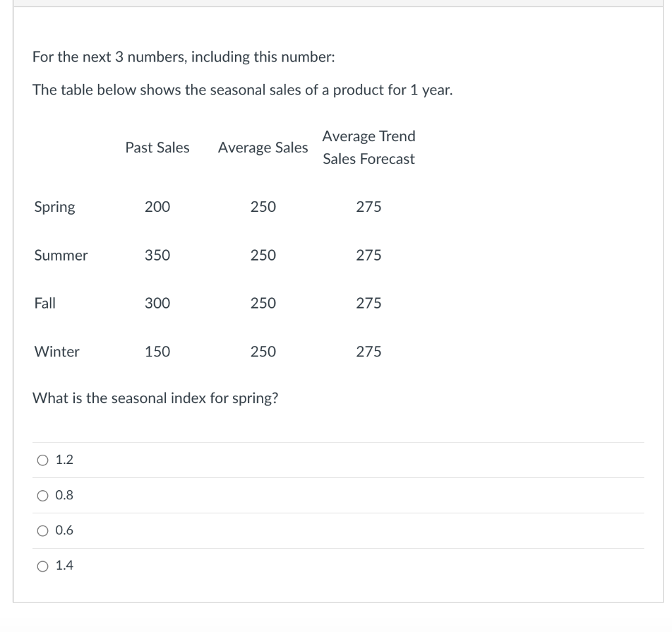The image size is (672, 632).
Task: Click the Spring row label
Action: pos(54,207)
